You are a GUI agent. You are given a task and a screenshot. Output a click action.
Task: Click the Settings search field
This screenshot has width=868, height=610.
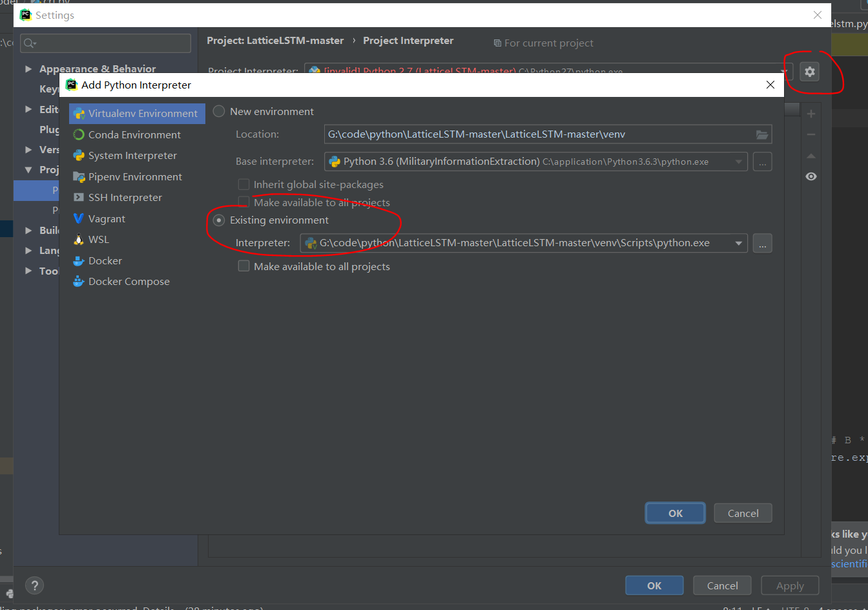(x=106, y=43)
